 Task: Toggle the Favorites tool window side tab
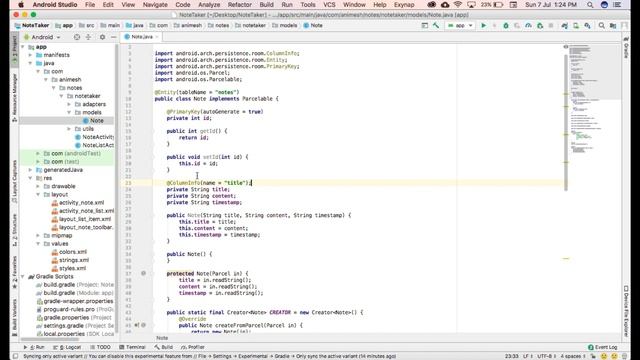[x=14, y=272]
